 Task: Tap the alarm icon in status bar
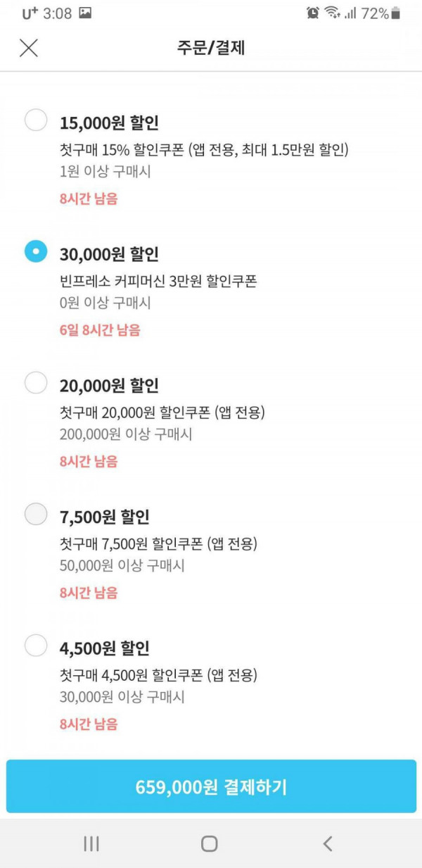(313, 13)
